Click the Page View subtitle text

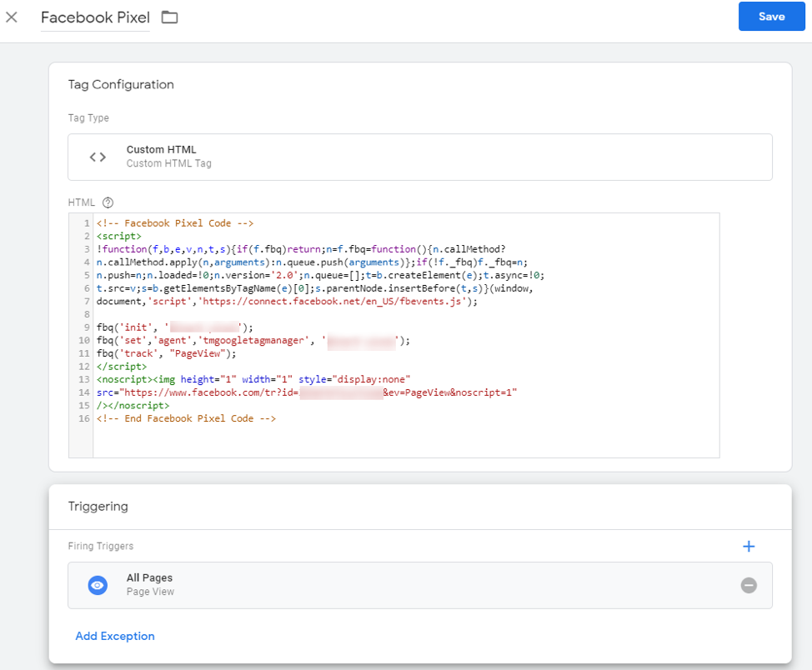[150, 592]
